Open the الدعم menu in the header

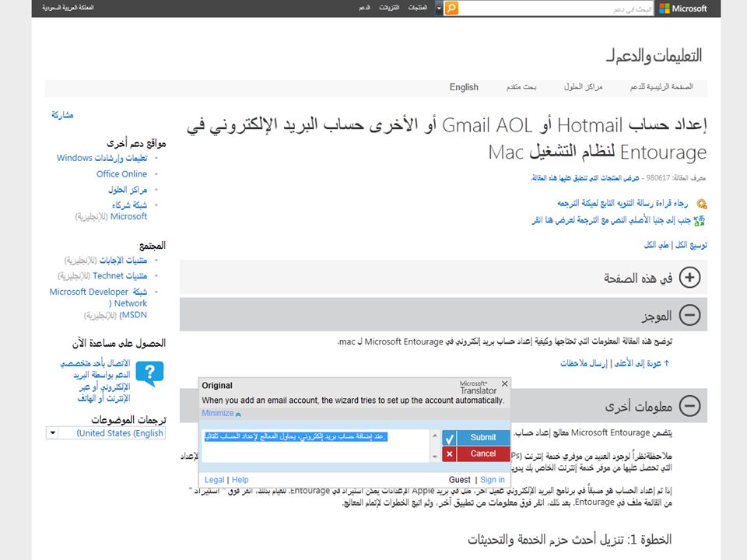[364, 8]
